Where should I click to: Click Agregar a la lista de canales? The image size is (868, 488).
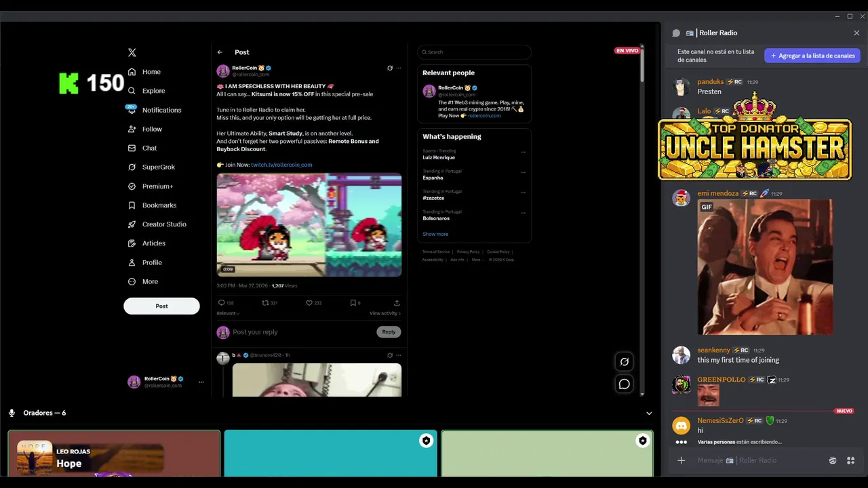pyautogui.click(x=812, y=56)
